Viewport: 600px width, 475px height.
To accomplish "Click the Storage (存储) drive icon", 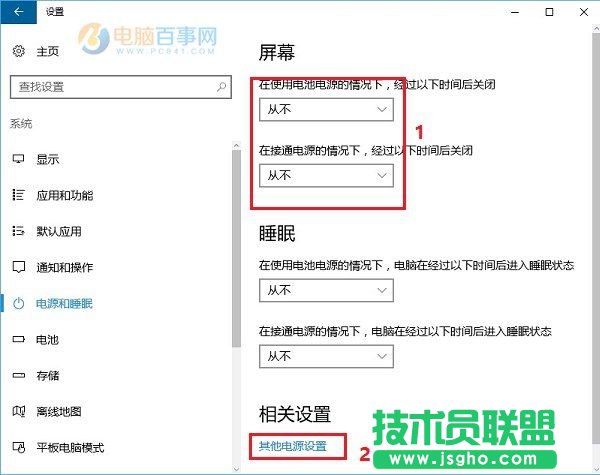I will pyautogui.click(x=18, y=376).
